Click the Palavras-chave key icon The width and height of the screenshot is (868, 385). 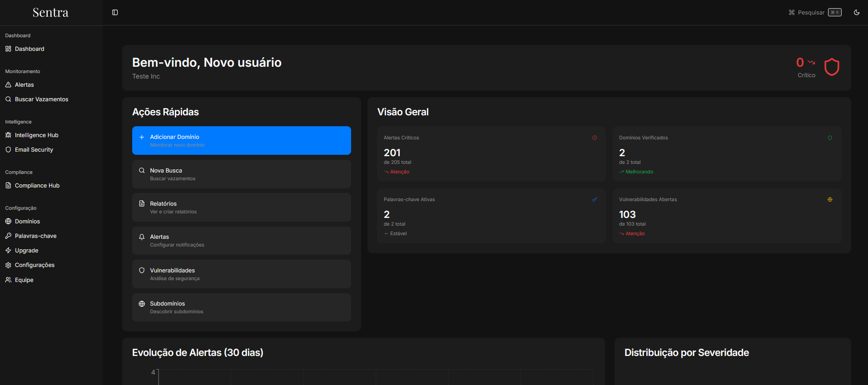point(8,236)
